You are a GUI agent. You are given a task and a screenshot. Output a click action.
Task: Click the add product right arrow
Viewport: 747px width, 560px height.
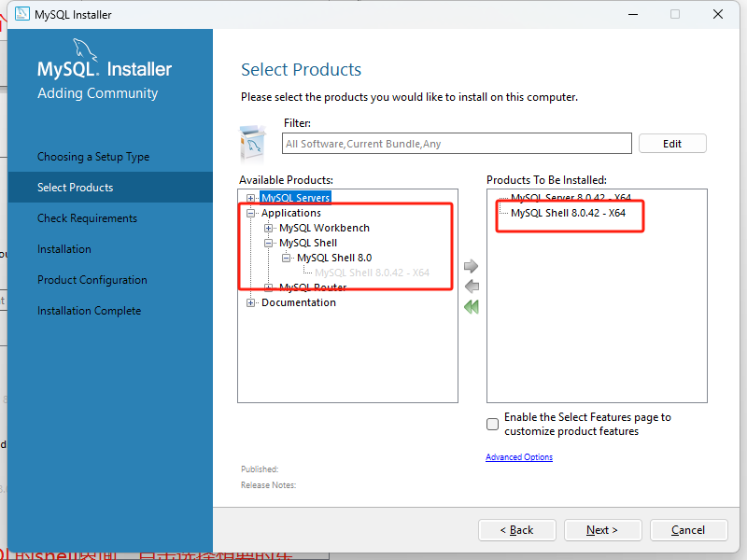[471, 266]
